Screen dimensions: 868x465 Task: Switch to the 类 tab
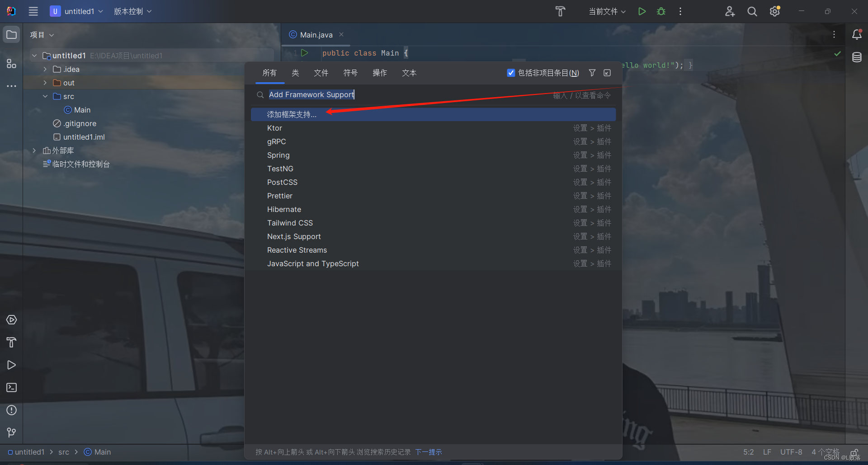(x=295, y=73)
